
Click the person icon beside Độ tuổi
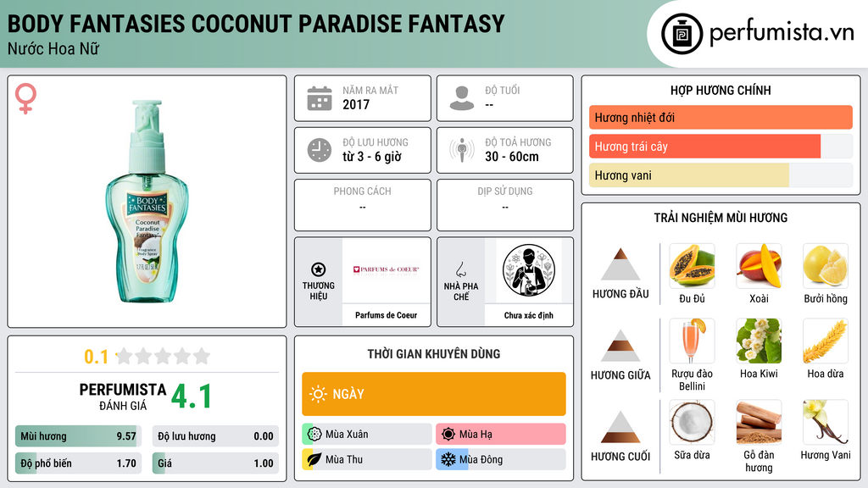click(462, 98)
